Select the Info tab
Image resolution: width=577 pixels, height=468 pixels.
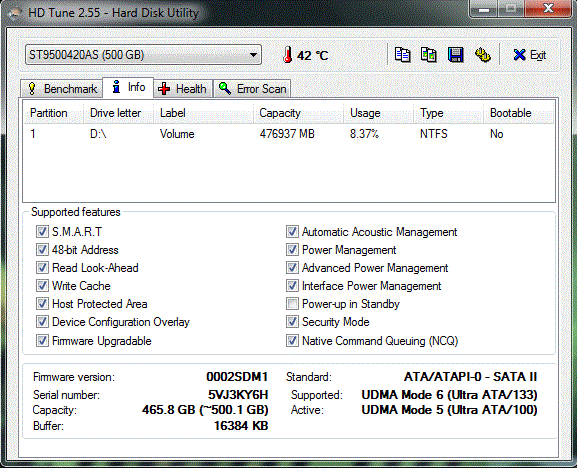pos(128,87)
